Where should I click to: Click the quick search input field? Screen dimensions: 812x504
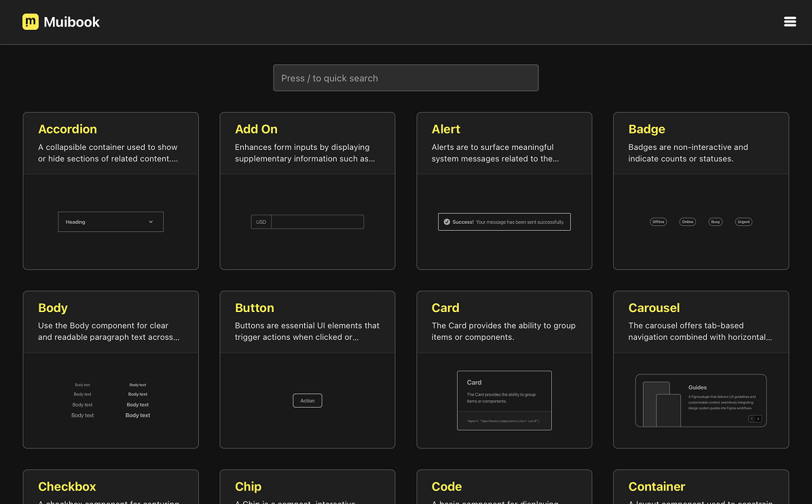point(405,78)
